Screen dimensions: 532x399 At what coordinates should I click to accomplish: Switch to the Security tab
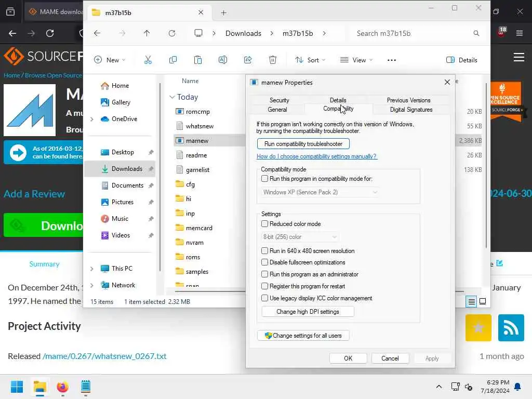click(279, 100)
